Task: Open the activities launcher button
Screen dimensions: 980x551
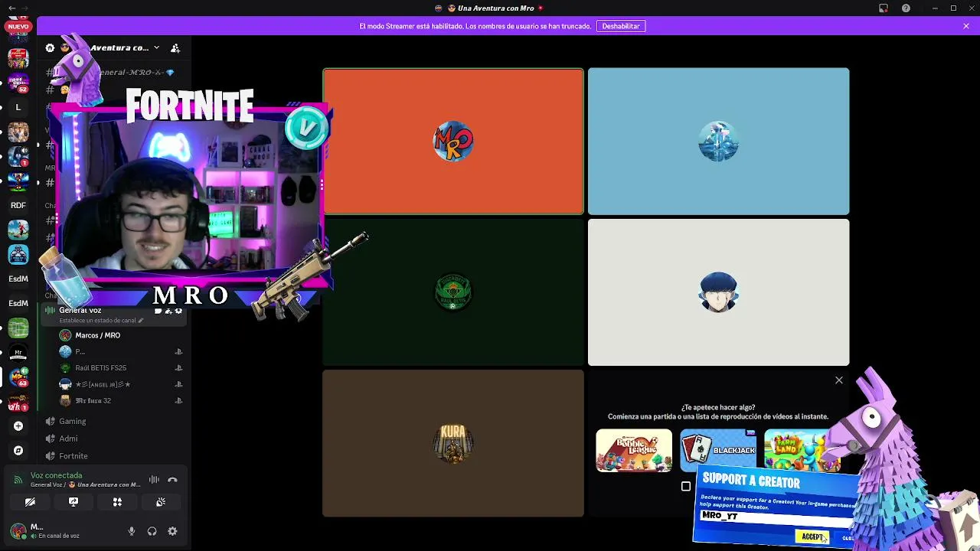Action: click(x=117, y=502)
